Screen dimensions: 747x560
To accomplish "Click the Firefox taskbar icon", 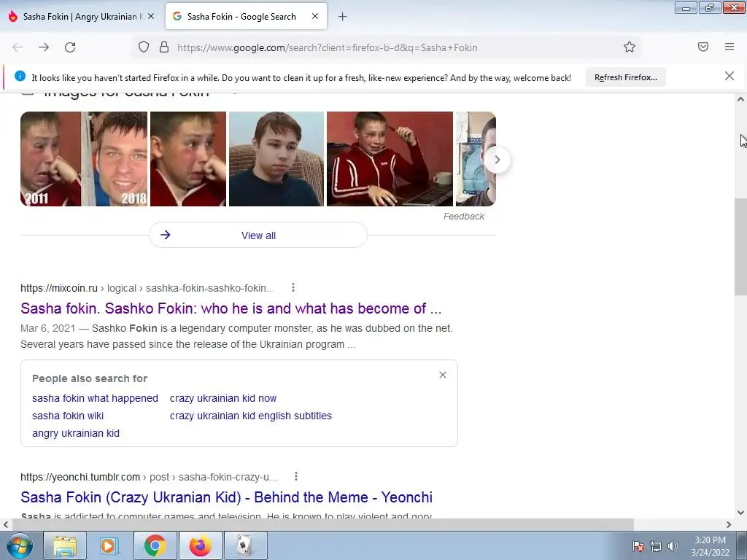I will click(200, 545).
